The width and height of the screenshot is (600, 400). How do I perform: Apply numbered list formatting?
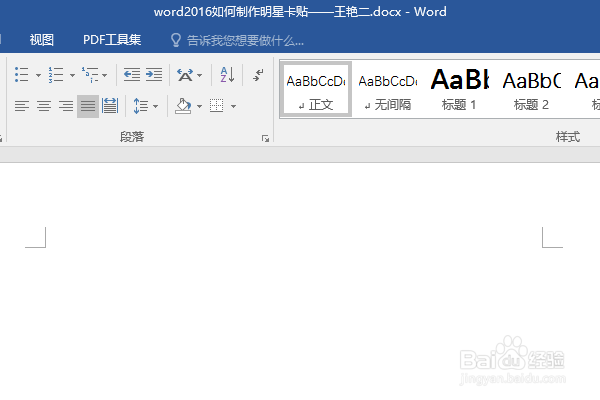55,75
